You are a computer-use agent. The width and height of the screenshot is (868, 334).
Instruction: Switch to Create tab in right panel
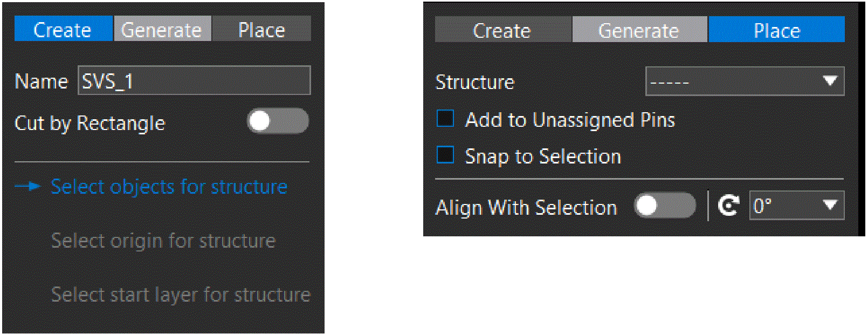tap(502, 30)
